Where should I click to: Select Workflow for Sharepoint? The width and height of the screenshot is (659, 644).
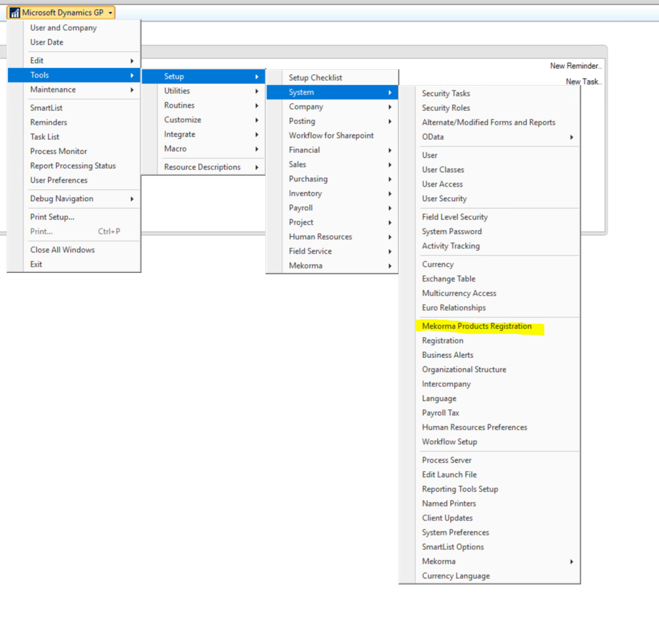tap(331, 135)
